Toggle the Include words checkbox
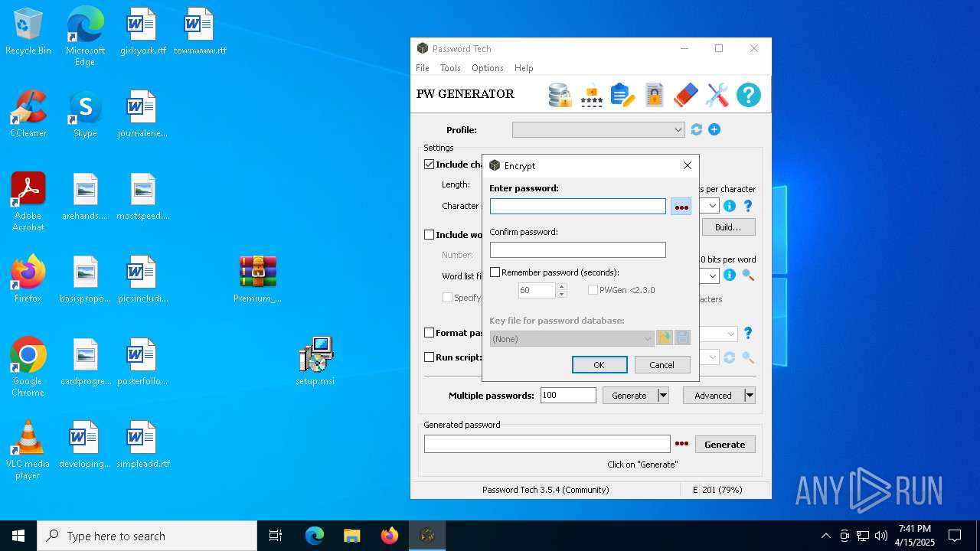The image size is (980, 551). click(x=430, y=235)
